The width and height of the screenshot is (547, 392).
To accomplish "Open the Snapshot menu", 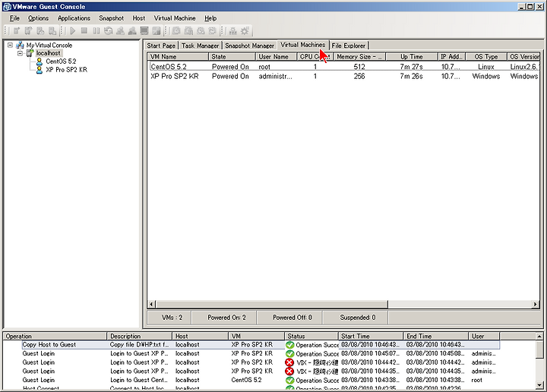I will [111, 18].
